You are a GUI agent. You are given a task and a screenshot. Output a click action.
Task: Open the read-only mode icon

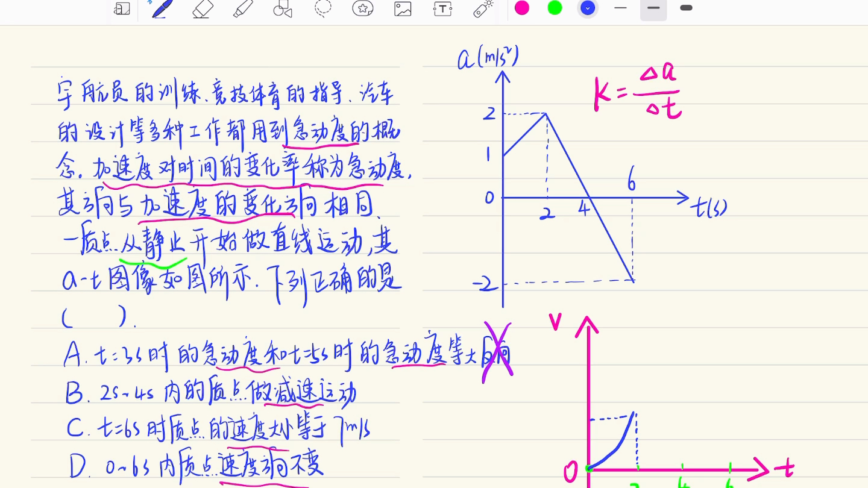[x=122, y=8]
